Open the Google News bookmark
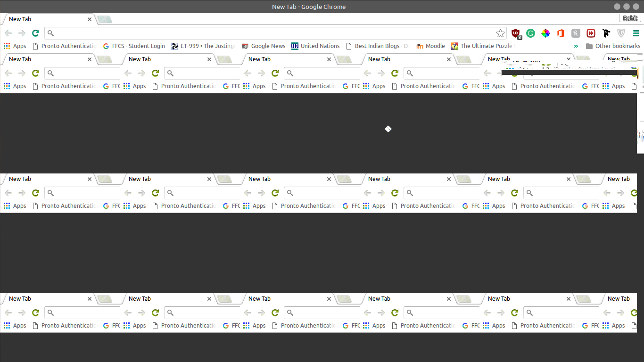The width and height of the screenshot is (644, 362). point(264,46)
